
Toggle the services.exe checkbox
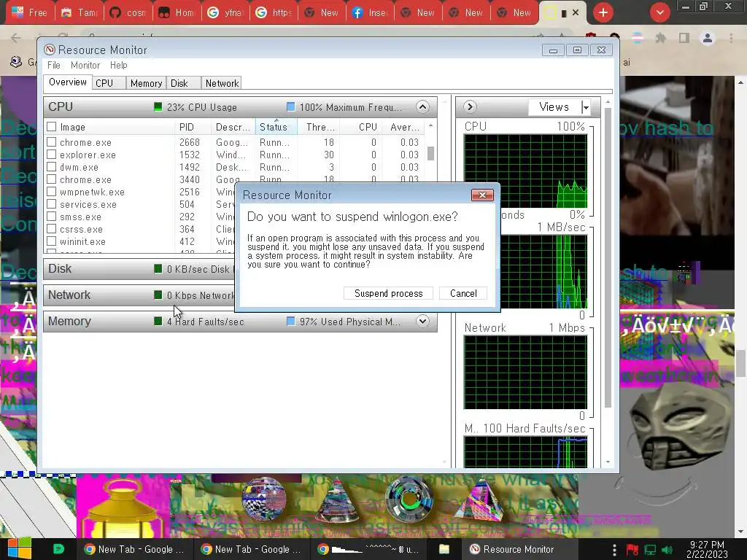pos(52,204)
